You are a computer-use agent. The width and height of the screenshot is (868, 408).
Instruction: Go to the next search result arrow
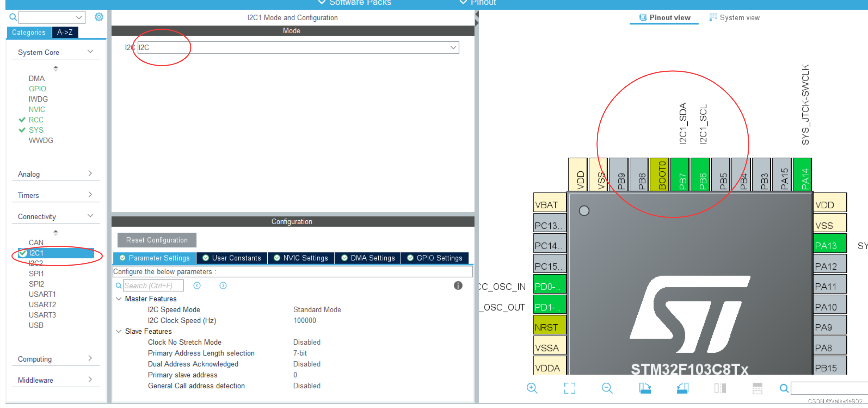coord(223,286)
